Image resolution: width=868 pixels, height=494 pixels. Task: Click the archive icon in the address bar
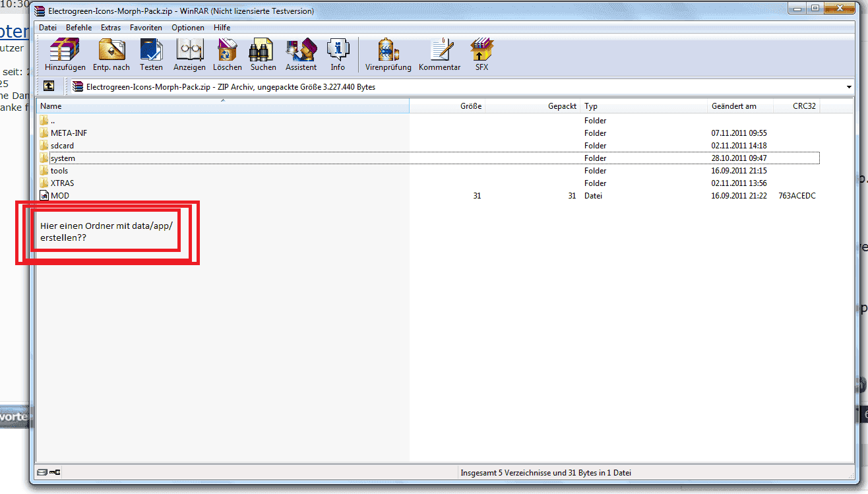pos(78,86)
